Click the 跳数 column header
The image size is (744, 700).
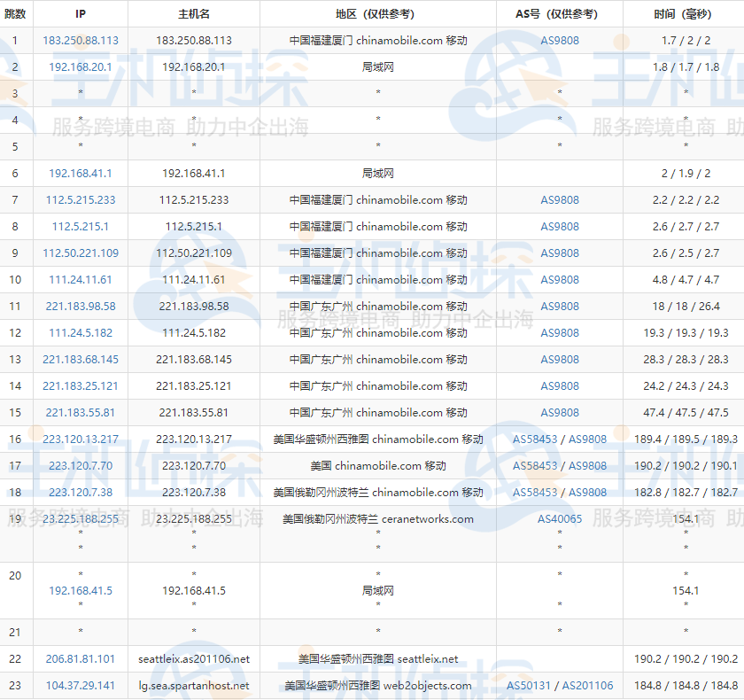[16, 13]
